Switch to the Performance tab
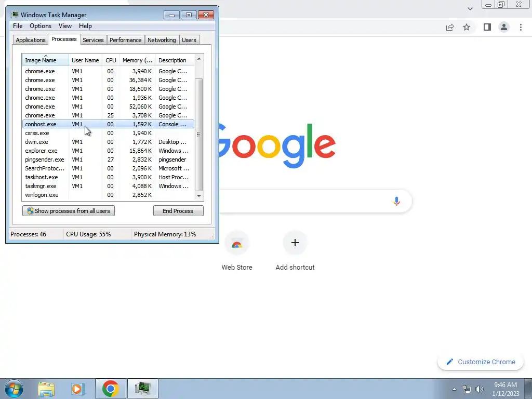532x399 pixels. (126, 40)
